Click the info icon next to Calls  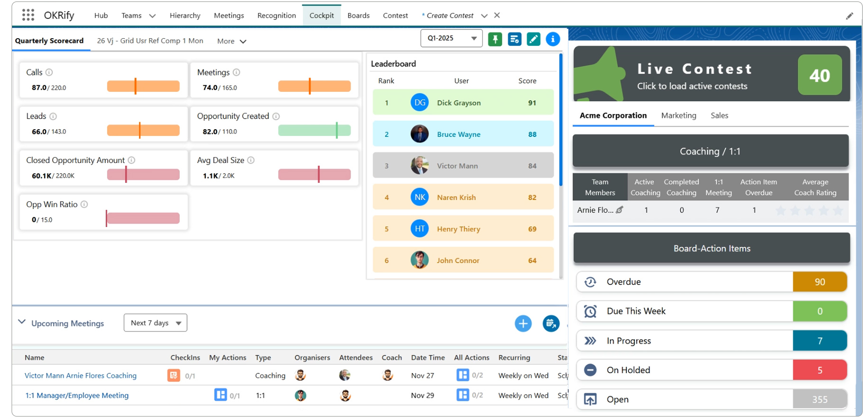point(49,72)
